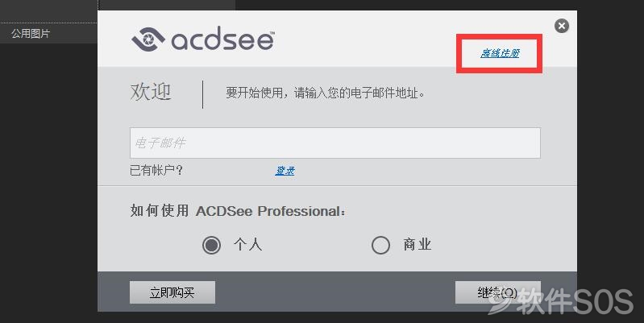Select the 商业 radio button circle
Viewport: 644px width, 323px height.
[x=380, y=245]
